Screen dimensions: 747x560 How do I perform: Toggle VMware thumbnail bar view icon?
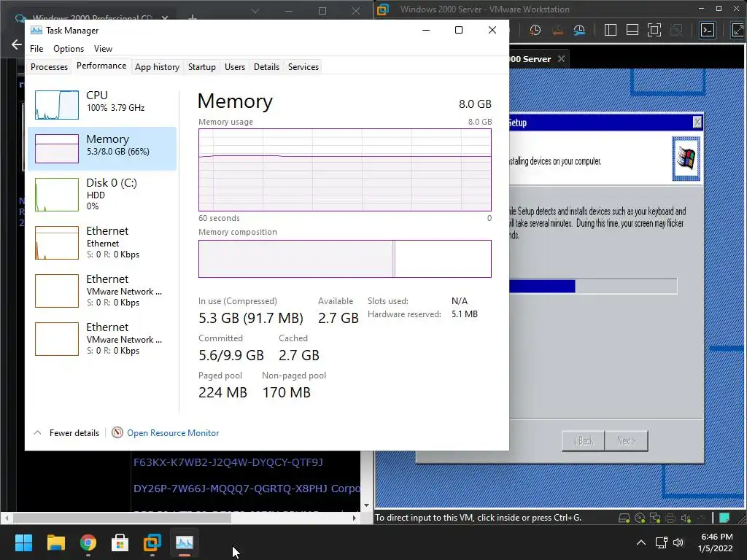point(632,31)
